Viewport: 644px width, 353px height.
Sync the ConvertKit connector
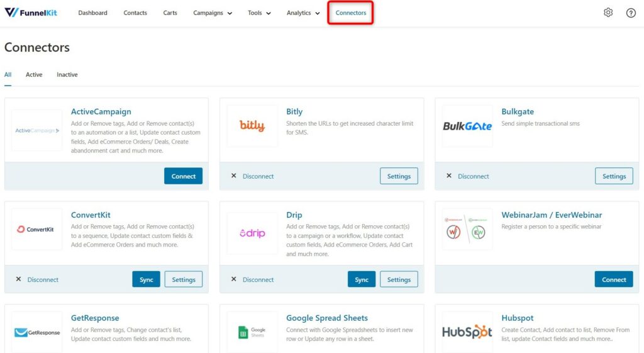146,279
